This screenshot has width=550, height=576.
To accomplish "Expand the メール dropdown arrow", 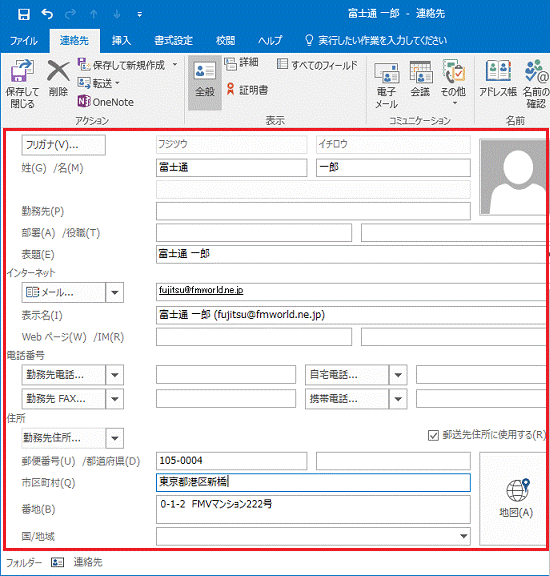I will pos(115,292).
